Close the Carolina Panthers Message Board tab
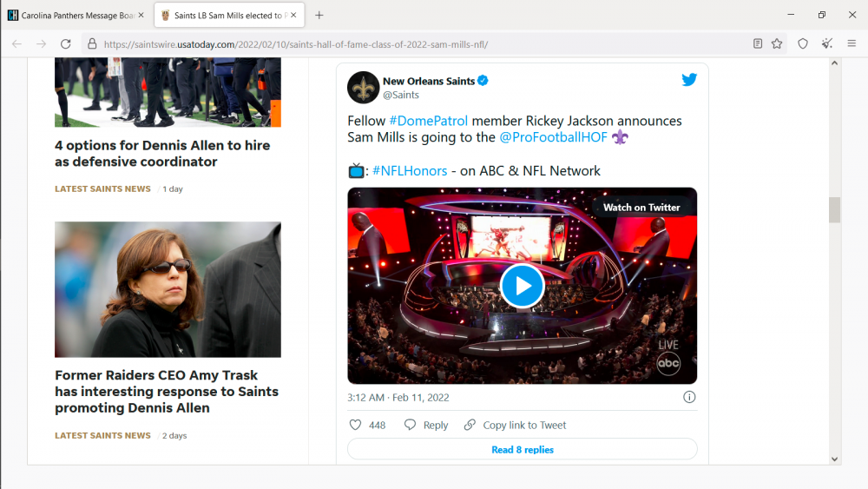 pos(141,15)
